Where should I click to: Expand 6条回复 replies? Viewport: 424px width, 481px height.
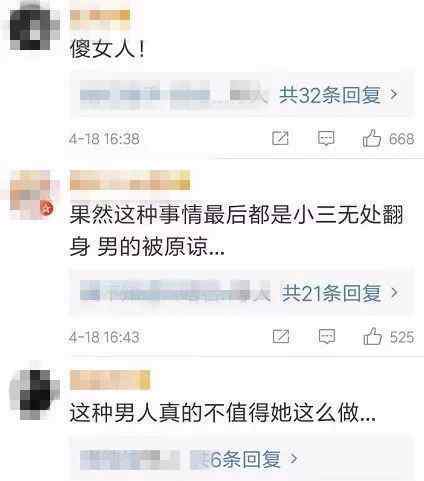pos(253,459)
